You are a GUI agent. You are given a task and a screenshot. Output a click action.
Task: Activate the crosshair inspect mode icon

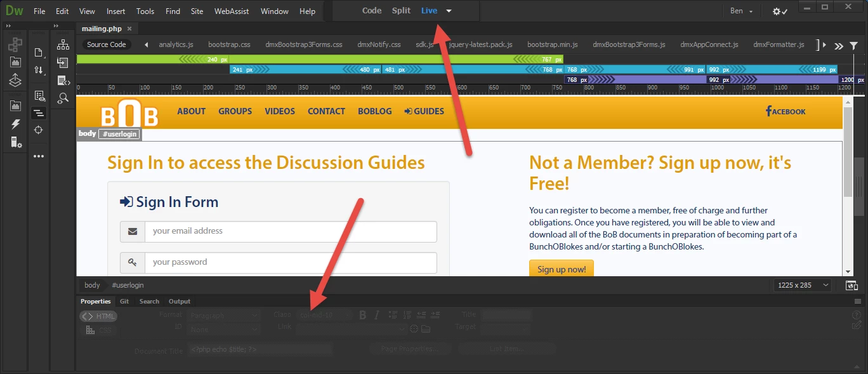[39, 130]
